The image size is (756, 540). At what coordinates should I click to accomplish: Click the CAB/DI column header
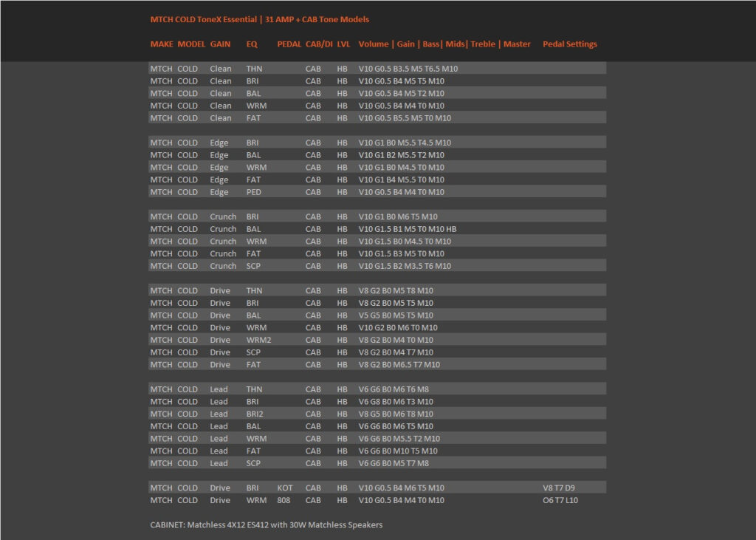pyautogui.click(x=319, y=44)
